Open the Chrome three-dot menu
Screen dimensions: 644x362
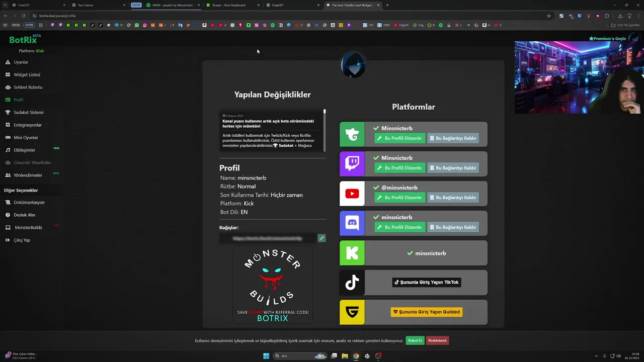[x=638, y=16]
